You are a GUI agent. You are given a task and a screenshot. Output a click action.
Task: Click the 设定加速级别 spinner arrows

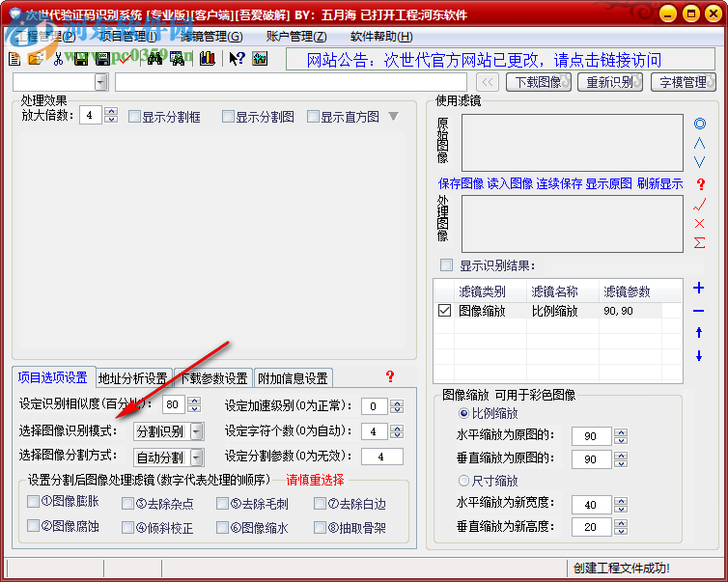click(397, 406)
